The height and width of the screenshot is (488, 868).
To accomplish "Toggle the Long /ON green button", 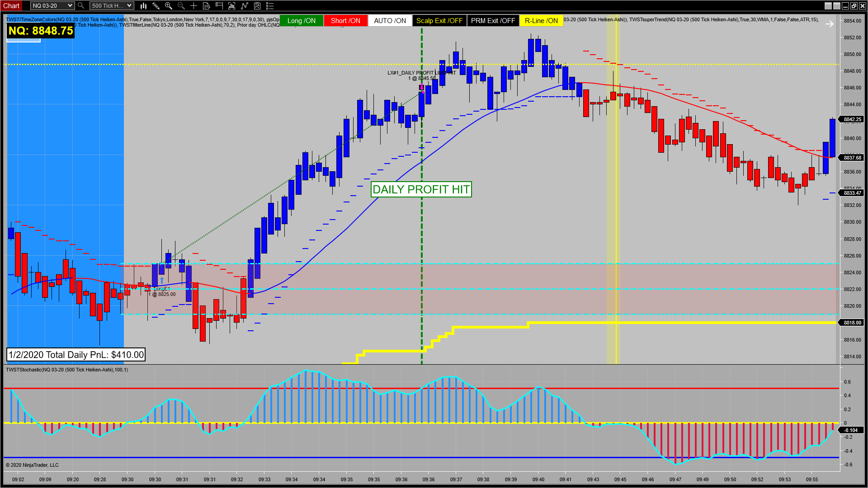I will click(x=302, y=21).
